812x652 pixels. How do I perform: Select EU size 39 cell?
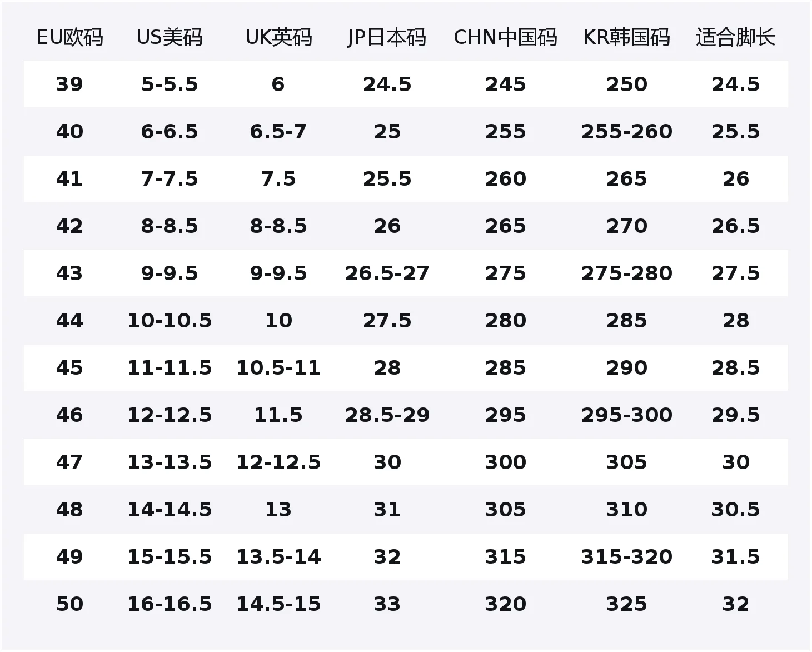(69, 84)
